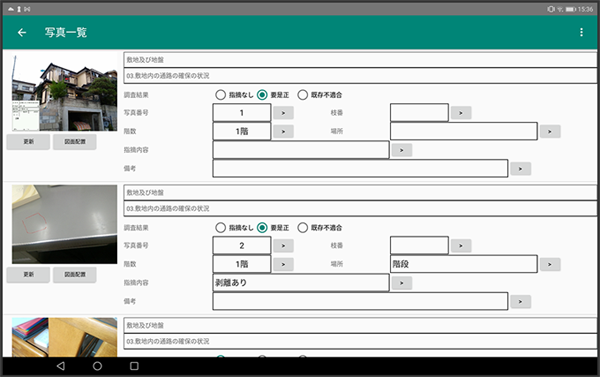The image size is (600, 377).
Task: Click empty 備考 field of photo 2
Action: point(360,301)
